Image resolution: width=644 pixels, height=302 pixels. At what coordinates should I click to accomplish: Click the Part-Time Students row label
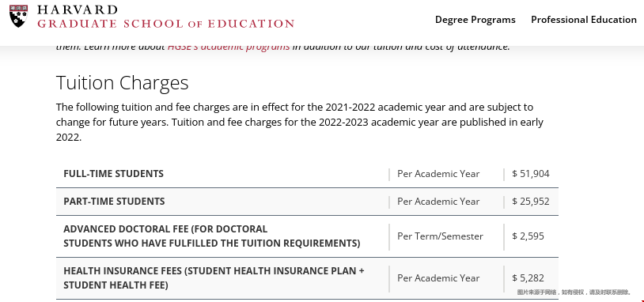point(114,202)
